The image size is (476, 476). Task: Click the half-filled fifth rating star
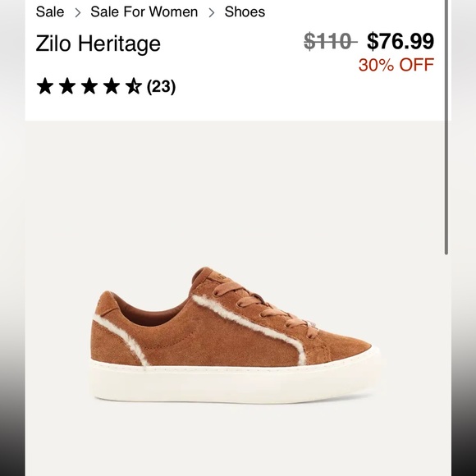point(134,86)
